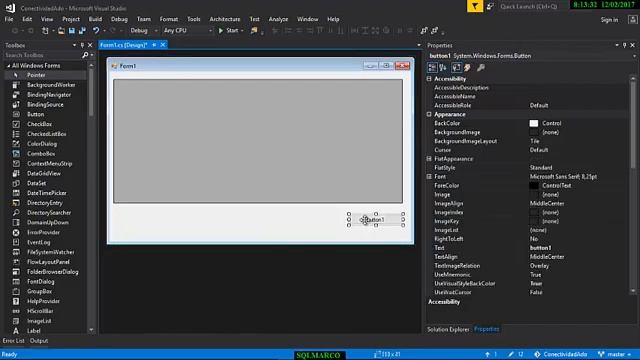Image resolution: width=640 pixels, height=360 pixels.
Task: Click in the Search Toolbox field
Action: 42,55
